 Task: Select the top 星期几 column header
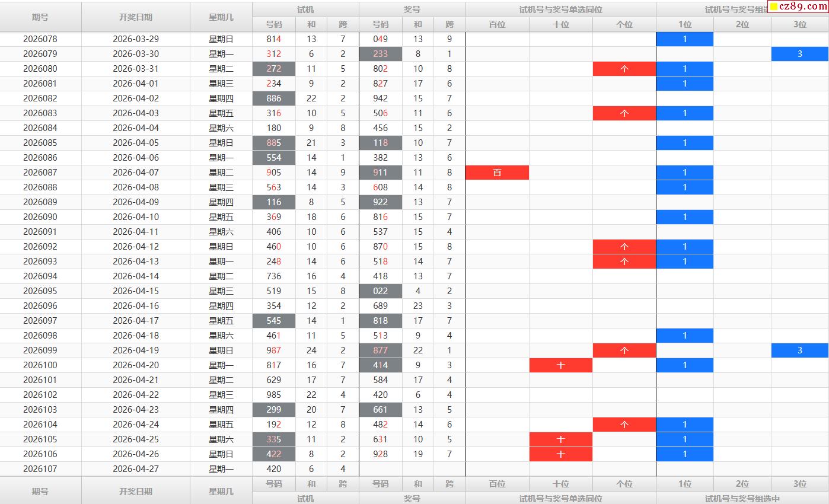[x=221, y=17]
